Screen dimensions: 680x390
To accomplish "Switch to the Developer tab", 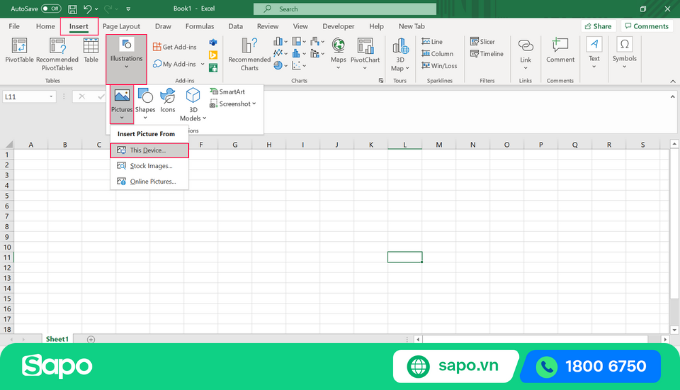I will [338, 26].
